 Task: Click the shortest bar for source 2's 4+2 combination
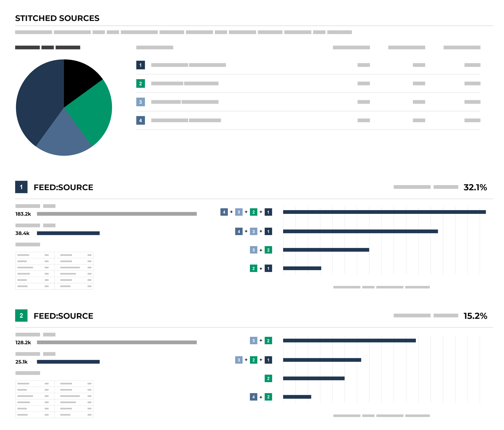[x=297, y=397]
